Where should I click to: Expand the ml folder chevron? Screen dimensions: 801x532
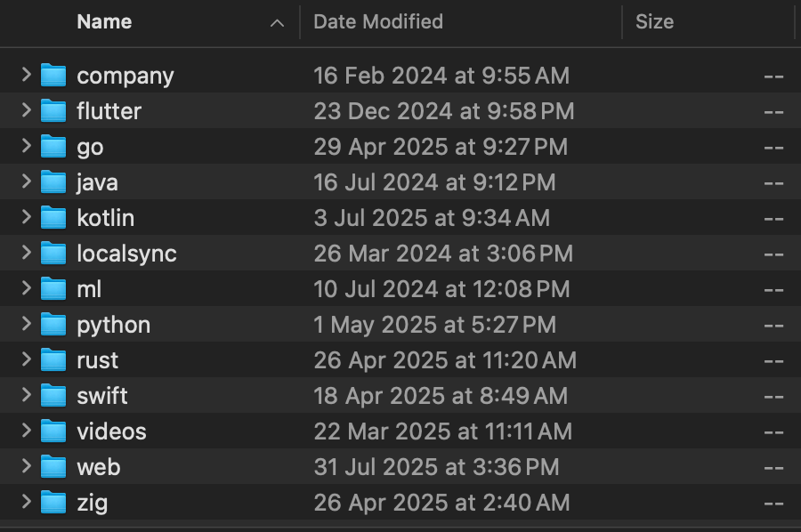[x=27, y=288]
